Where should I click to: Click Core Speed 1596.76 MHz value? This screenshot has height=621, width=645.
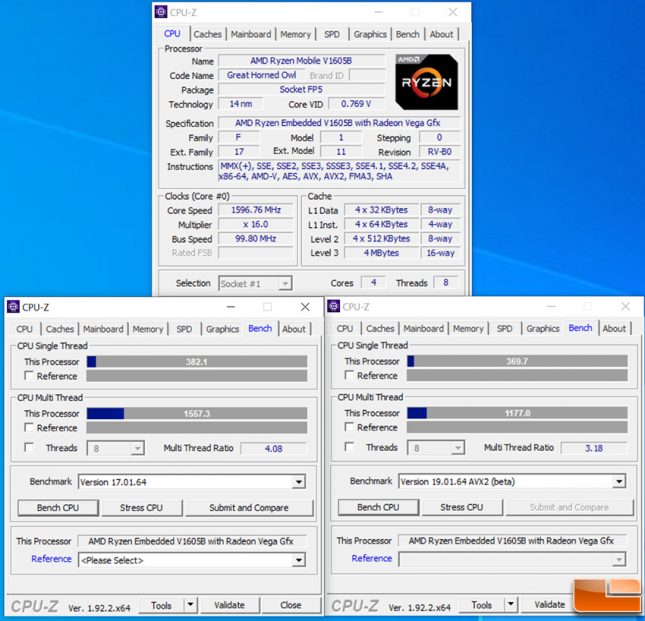tap(256, 210)
